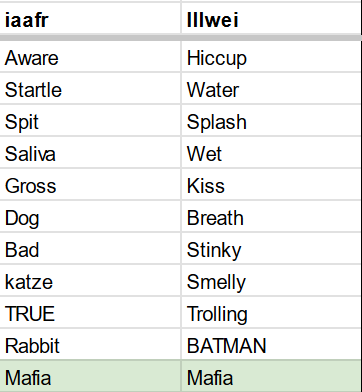Select the green Mafia cell under iaafr
This screenshot has width=362, height=392.
pyautogui.click(x=90, y=376)
